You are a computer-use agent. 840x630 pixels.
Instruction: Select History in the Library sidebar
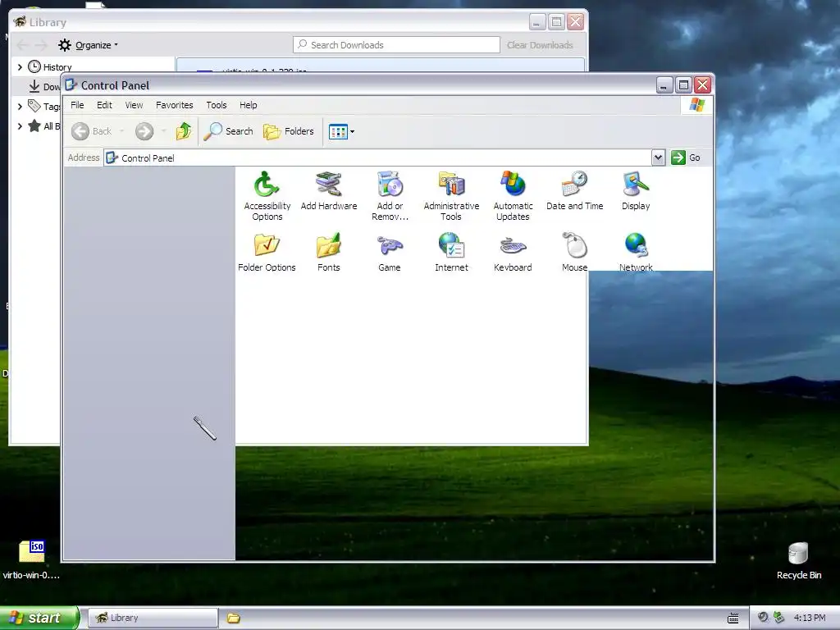(50, 67)
